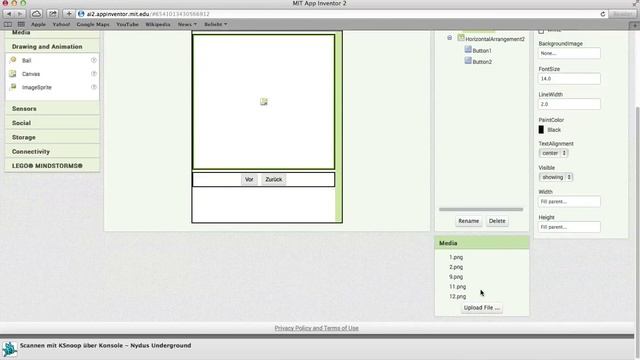Click the Height Fill parent field
Viewport: 640px width, 360px height.
(x=569, y=227)
